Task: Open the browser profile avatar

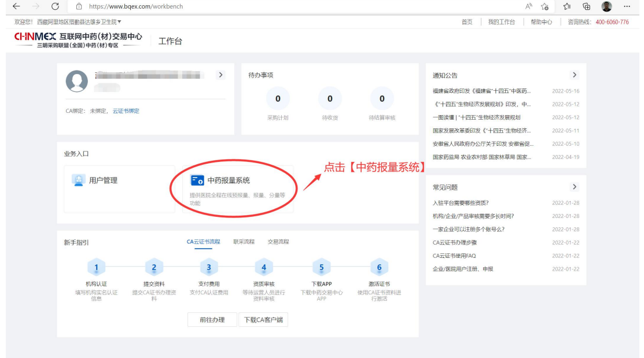Action: (606, 6)
